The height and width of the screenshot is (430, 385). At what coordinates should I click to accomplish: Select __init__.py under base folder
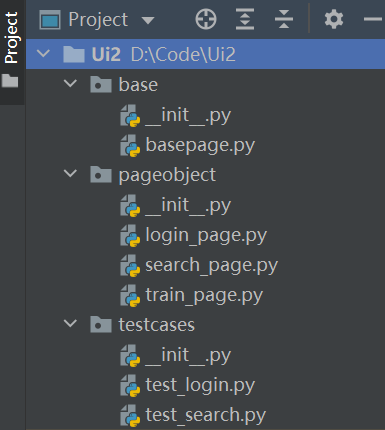coord(188,115)
